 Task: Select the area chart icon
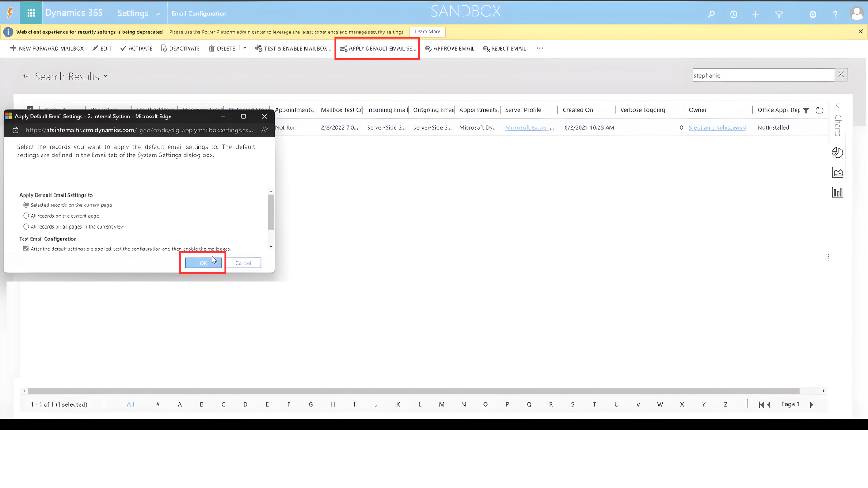point(837,173)
